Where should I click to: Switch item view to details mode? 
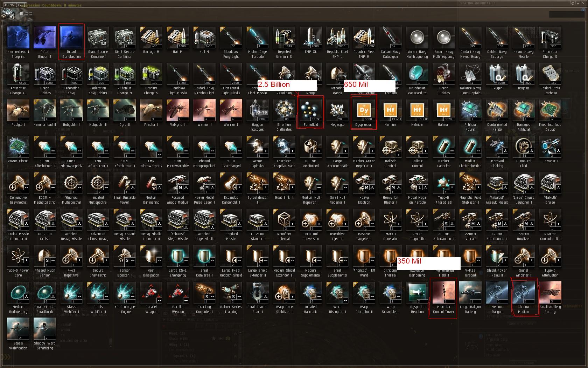26,14
